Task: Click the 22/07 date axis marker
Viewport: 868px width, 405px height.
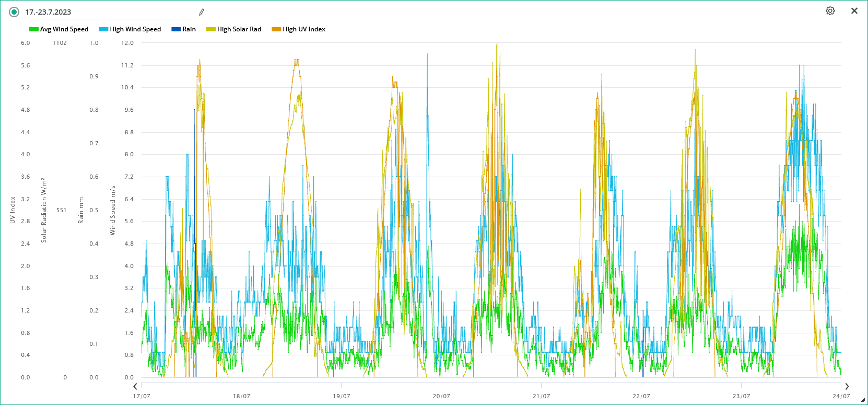Action: (641, 396)
